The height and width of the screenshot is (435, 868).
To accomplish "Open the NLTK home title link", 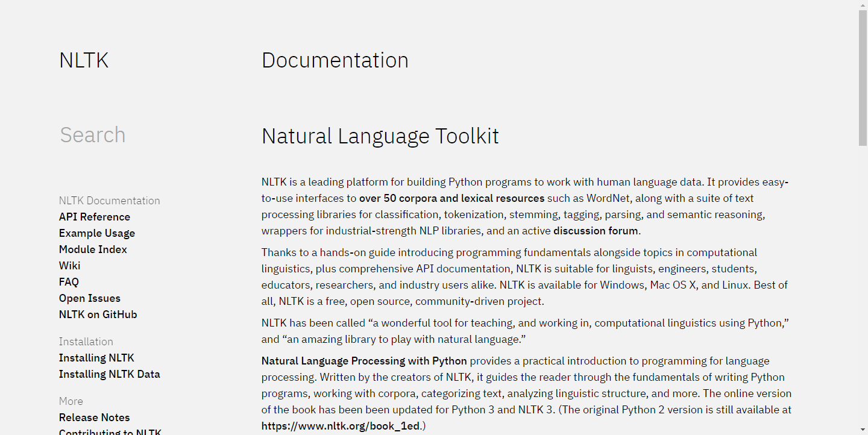I will (x=84, y=60).
